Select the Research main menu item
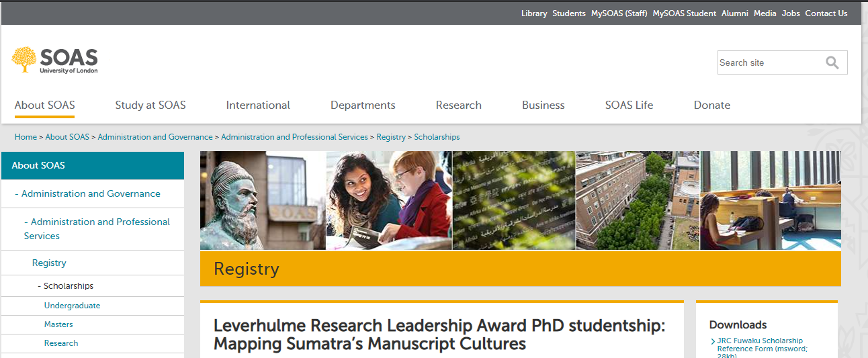Image resolution: width=868 pixels, height=358 pixels. (x=459, y=105)
